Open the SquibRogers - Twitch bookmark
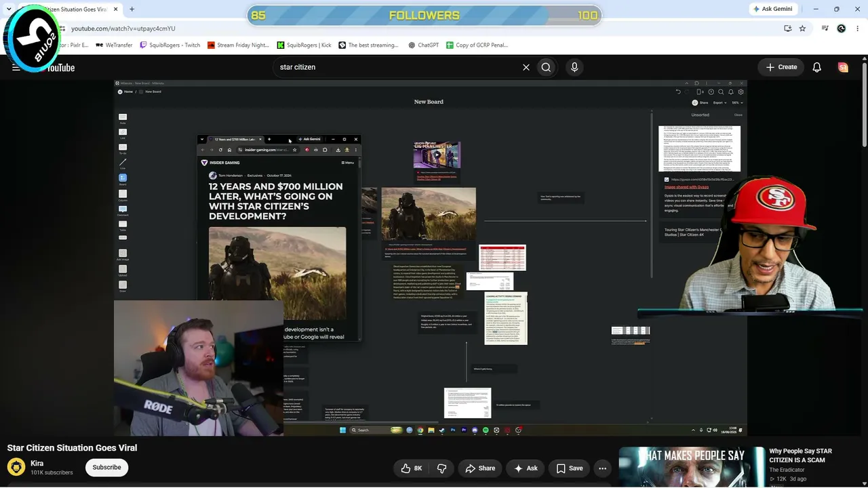868x488 pixels. click(170, 45)
